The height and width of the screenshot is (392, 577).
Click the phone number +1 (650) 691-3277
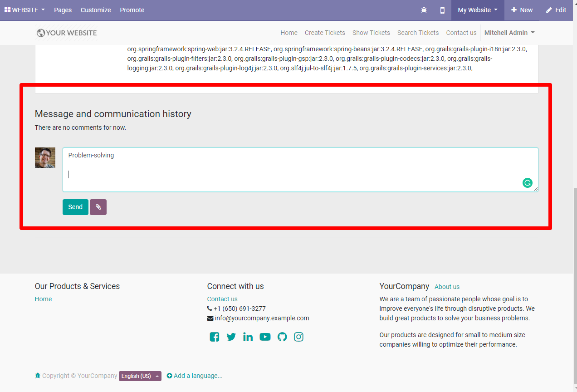[x=240, y=309]
